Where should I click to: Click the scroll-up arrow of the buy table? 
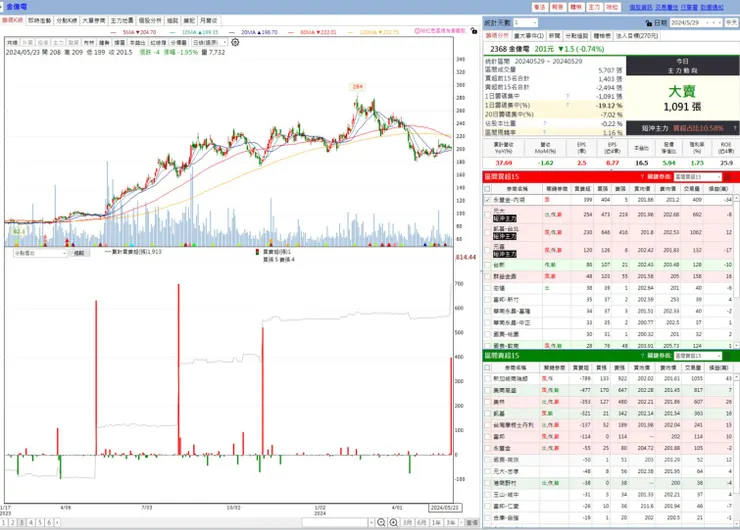coord(737,199)
